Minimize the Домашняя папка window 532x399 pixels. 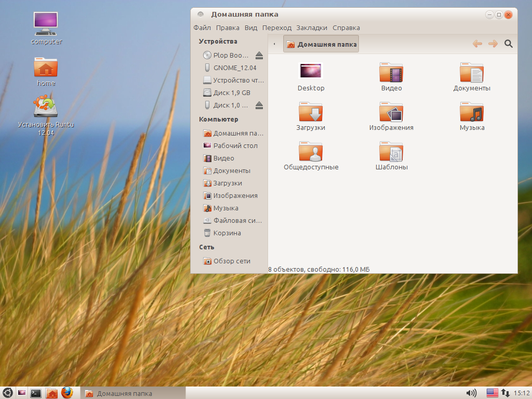[489, 15]
